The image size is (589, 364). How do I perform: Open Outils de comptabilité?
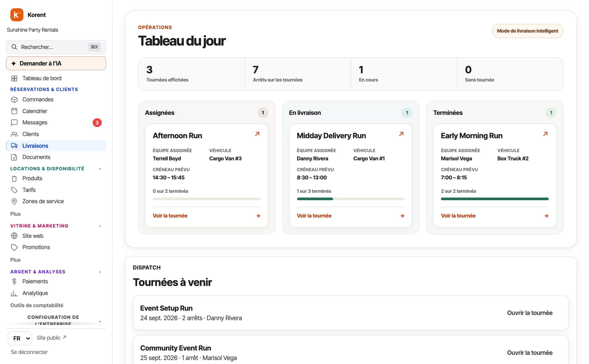[x=37, y=305]
